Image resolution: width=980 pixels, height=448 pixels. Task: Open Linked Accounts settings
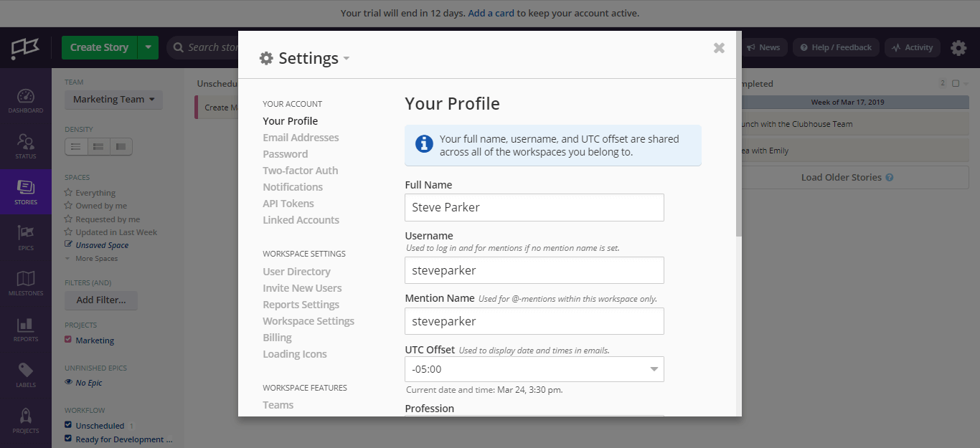click(x=301, y=220)
